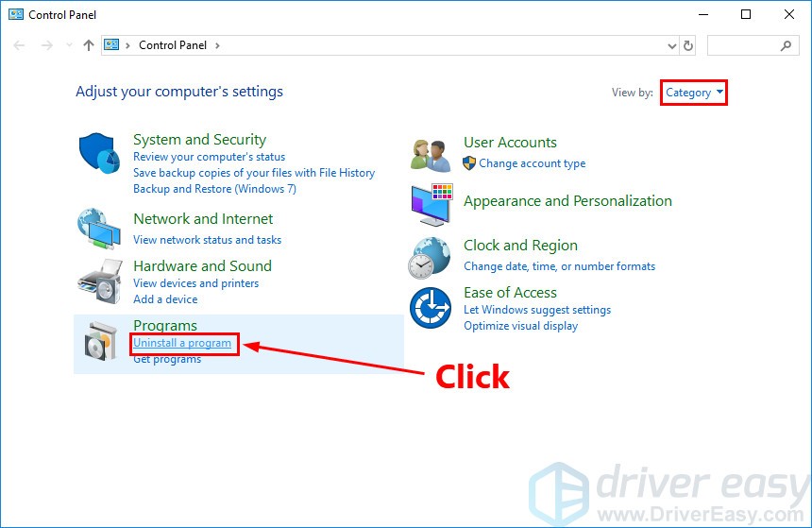The image size is (812, 528).
Task: Click the Control Panel icon in address bar
Action: [111, 45]
